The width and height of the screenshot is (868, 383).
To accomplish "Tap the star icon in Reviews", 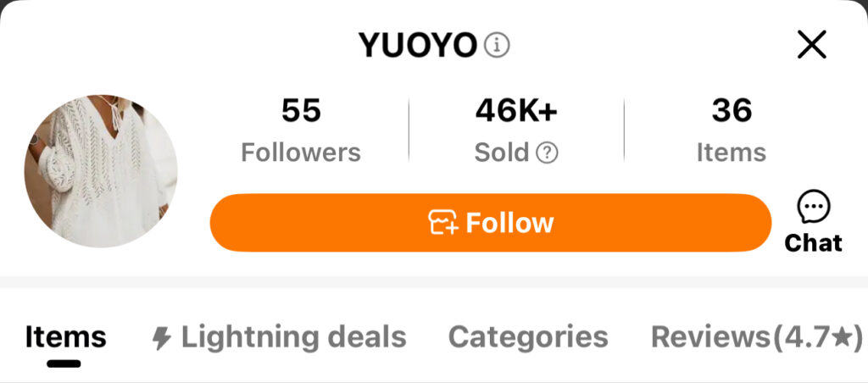I will 842,337.
